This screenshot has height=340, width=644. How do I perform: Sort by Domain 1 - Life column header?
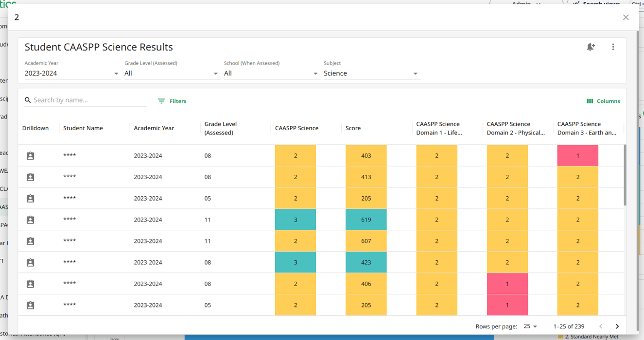[439, 128]
